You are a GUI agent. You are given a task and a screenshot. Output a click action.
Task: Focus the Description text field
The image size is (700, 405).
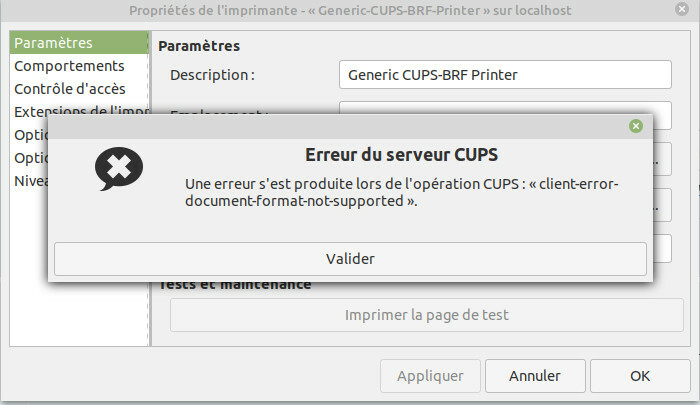tap(505, 75)
